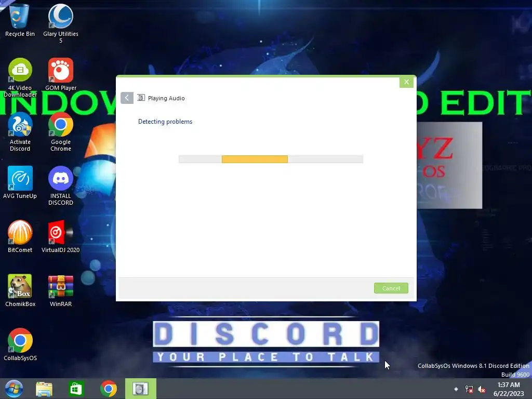Screen dimensions: 532x399
Task: Open the network status tray icon
Action: [469, 389]
